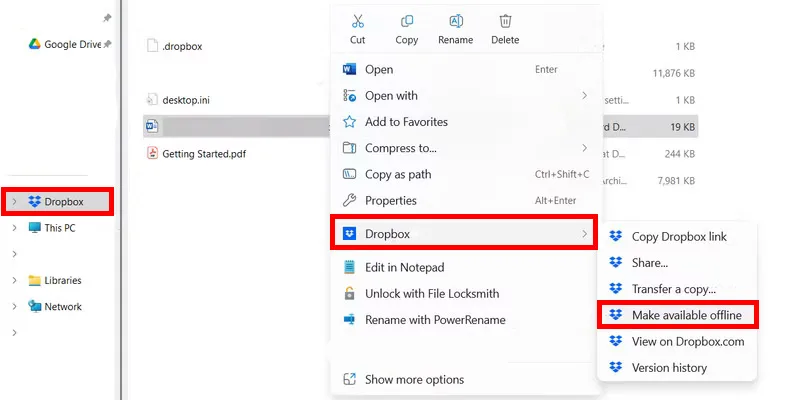The width and height of the screenshot is (800, 400).
Task: Click the pin icon next to Google Drive
Action: (107, 44)
